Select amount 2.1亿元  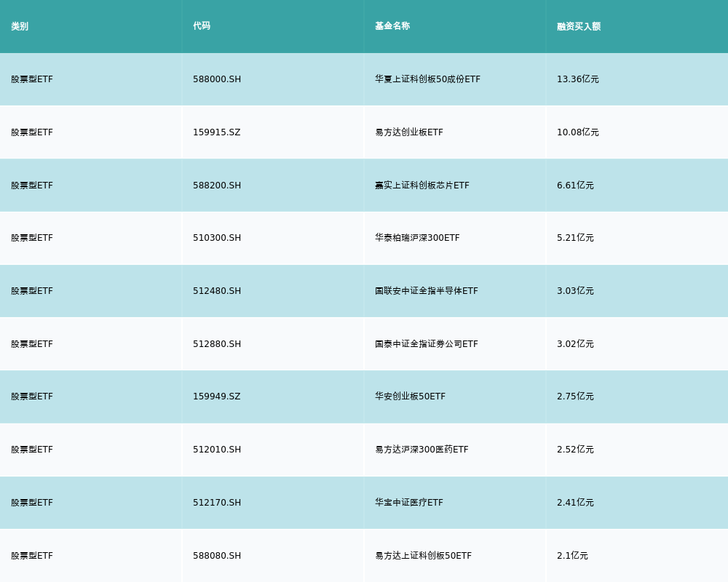point(572,556)
